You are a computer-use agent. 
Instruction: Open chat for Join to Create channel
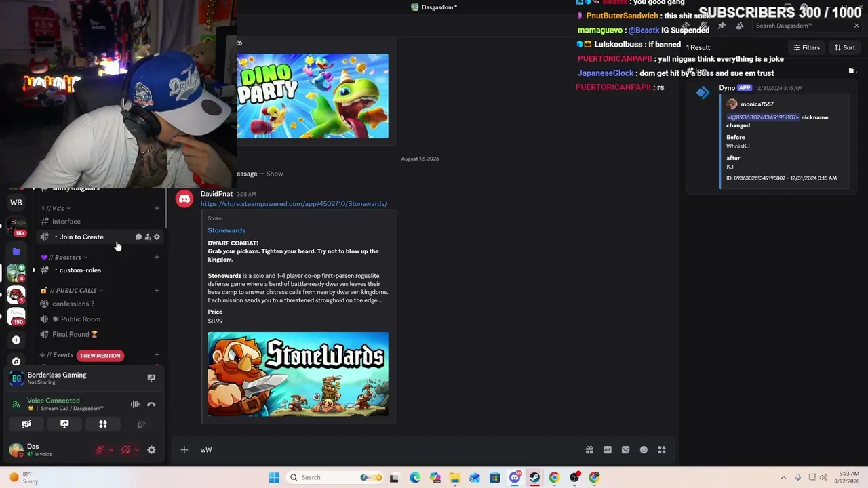point(138,237)
